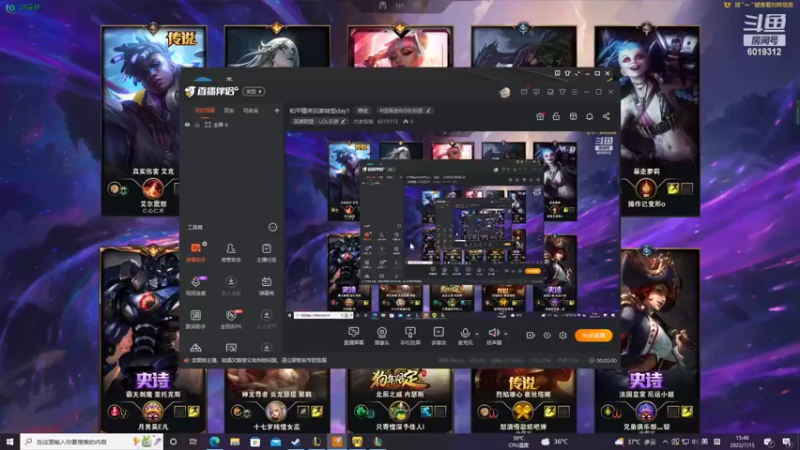
Task: Select the third scene tab
Action: click(x=251, y=110)
